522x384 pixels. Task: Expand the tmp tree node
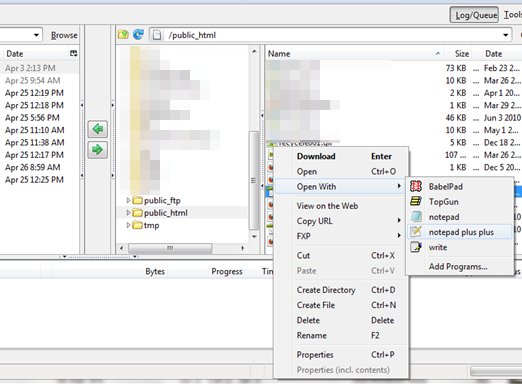[x=128, y=225]
